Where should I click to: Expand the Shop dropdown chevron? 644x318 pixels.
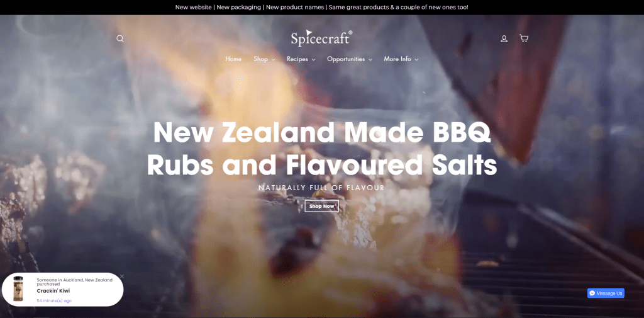click(x=273, y=60)
